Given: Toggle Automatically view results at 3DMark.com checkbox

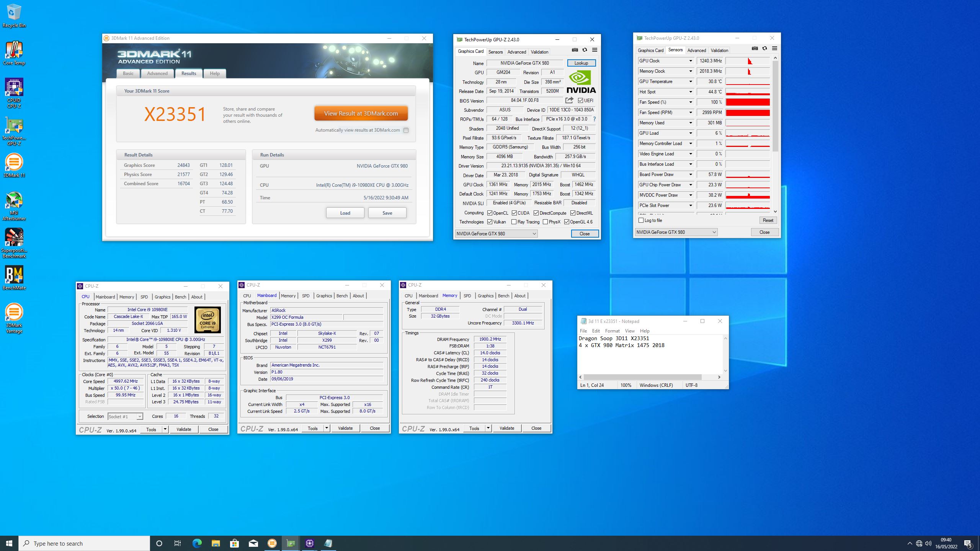Looking at the screenshot, I should point(406,130).
